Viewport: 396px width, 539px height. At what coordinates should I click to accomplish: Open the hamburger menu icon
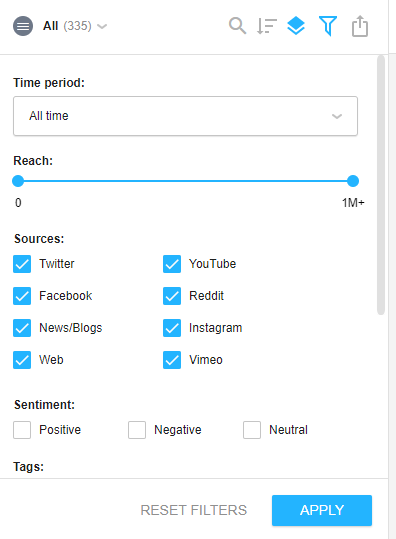click(23, 26)
